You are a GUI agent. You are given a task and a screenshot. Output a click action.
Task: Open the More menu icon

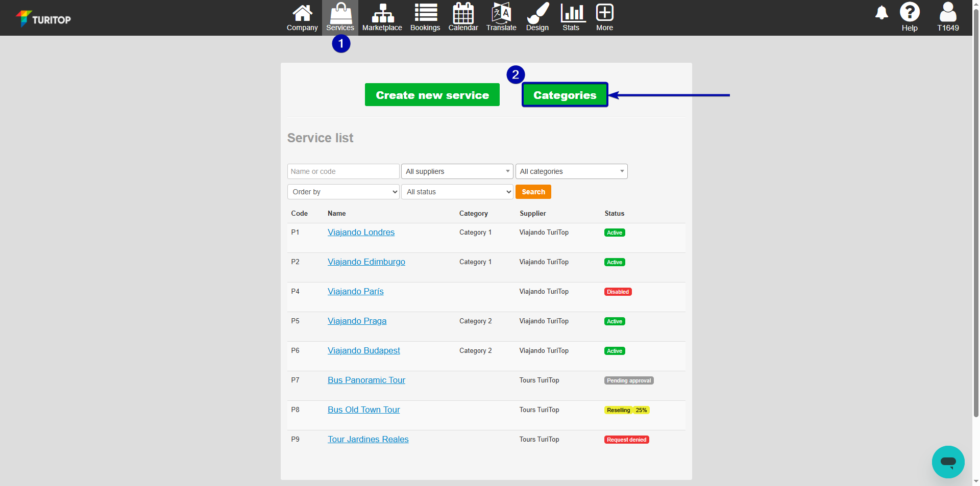pos(604,17)
